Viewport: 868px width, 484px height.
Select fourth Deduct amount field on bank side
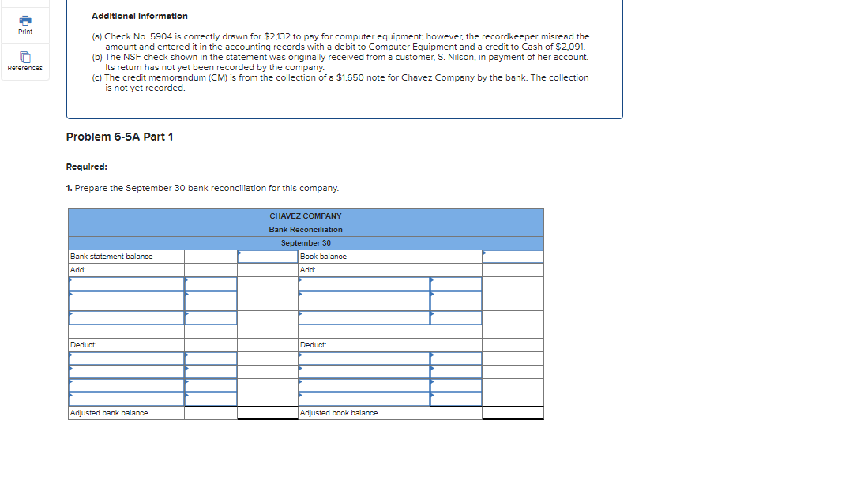pos(211,399)
